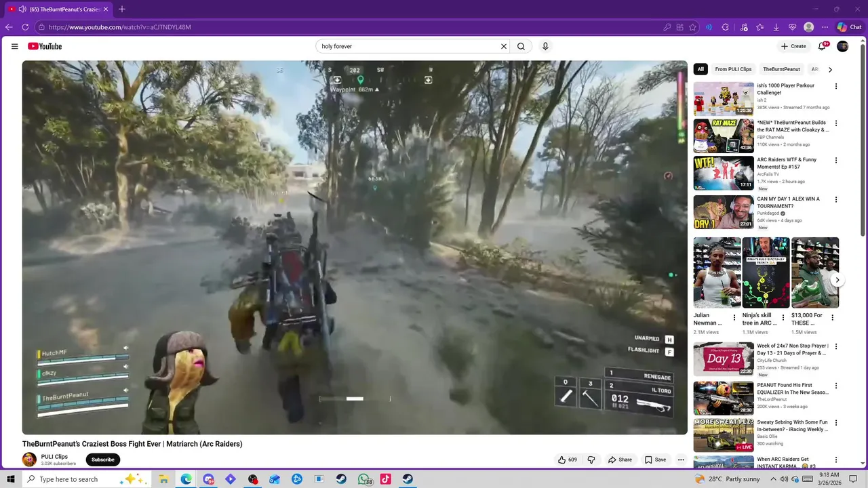
Task: Run search with the magnifier button
Action: pyautogui.click(x=521, y=46)
